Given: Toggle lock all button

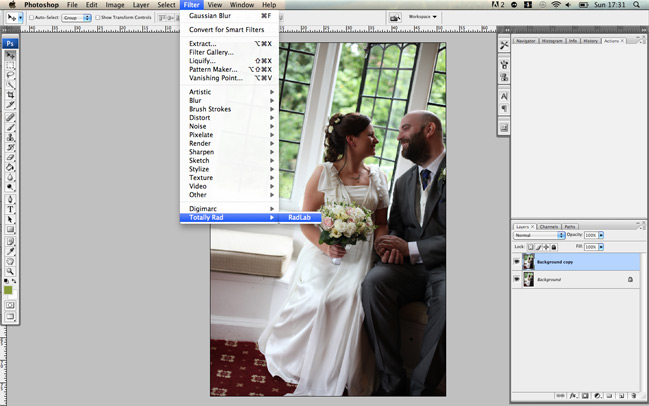Looking at the screenshot, I should [x=554, y=247].
